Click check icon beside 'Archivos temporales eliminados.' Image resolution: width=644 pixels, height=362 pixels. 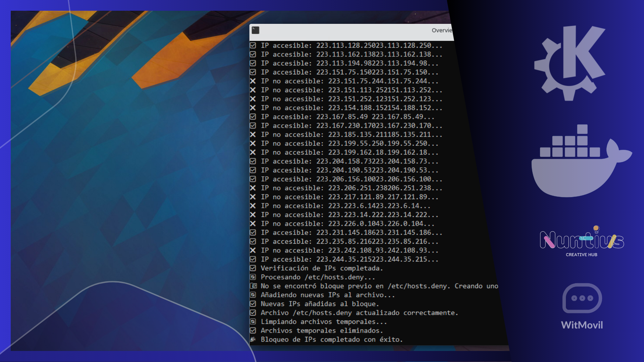pos(253,330)
